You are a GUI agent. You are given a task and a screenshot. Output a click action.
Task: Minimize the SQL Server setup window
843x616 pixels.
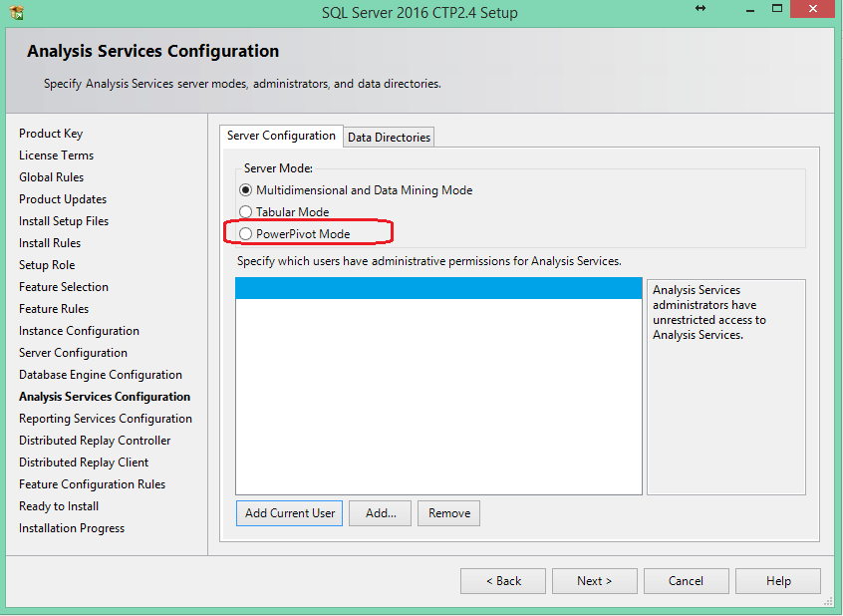pyautogui.click(x=750, y=9)
